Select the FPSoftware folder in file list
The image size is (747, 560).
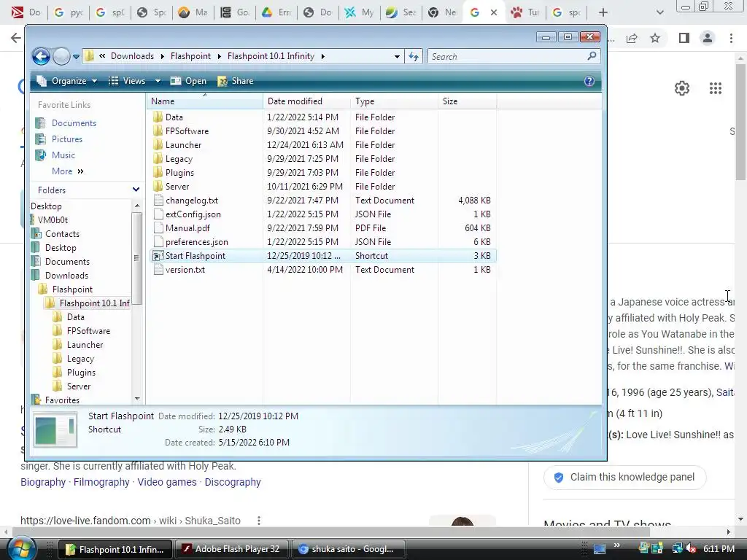tap(187, 131)
